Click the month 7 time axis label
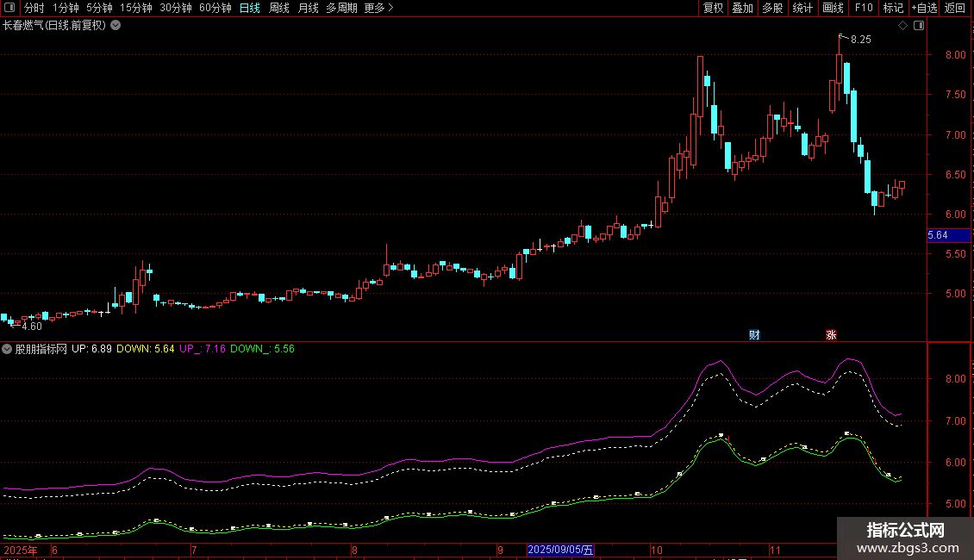This screenshot has width=974, height=560. tap(195, 550)
